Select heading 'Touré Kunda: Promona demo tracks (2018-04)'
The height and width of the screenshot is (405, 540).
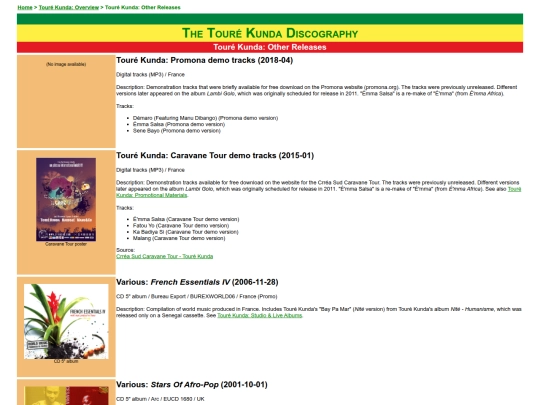205,60
